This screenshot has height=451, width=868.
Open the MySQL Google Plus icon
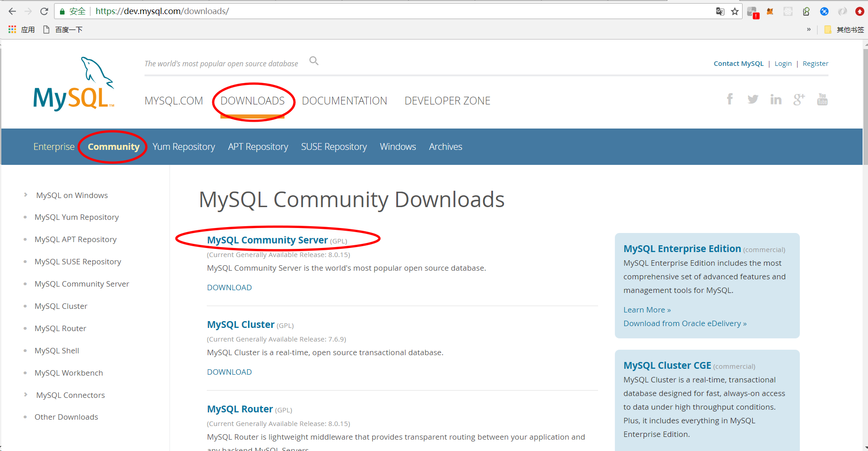click(x=799, y=99)
